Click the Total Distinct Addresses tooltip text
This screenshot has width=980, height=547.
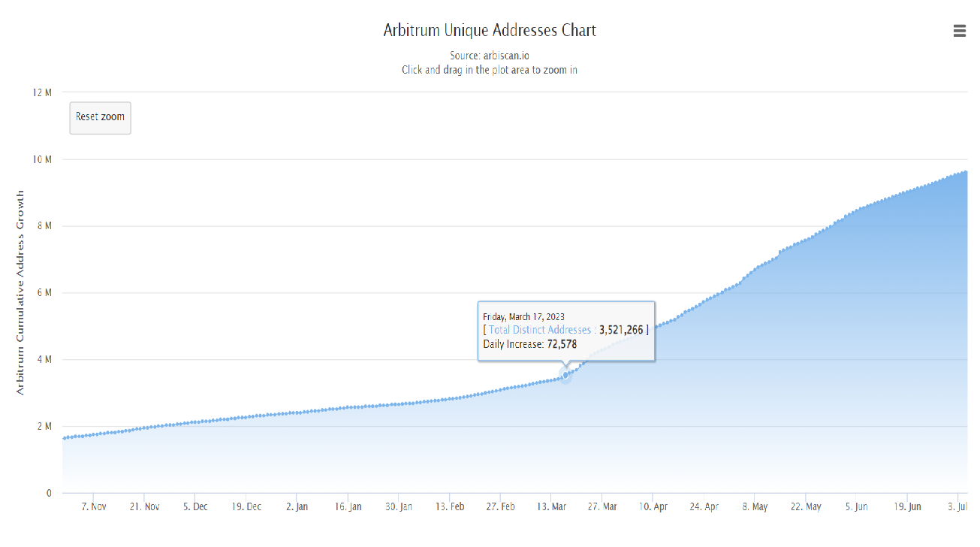[540, 330]
